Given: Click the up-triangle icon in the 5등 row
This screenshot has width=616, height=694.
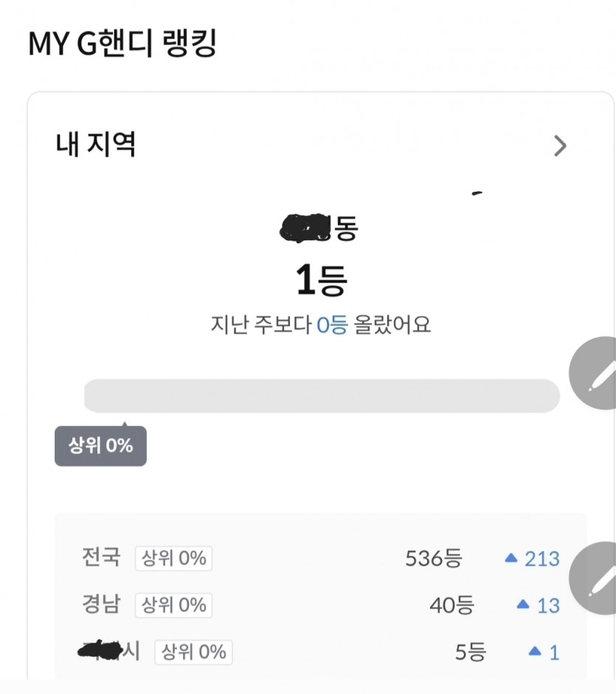Looking at the screenshot, I should coord(536,651).
